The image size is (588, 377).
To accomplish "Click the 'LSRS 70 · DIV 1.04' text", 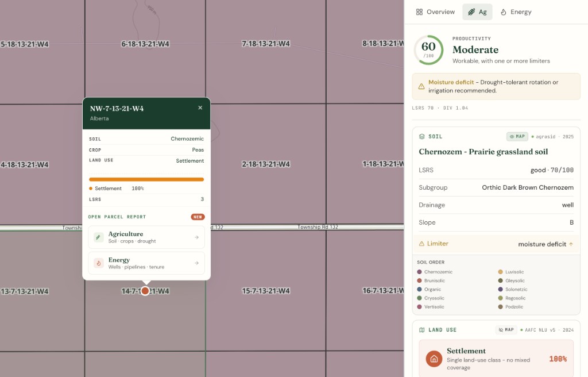I will coord(440,108).
